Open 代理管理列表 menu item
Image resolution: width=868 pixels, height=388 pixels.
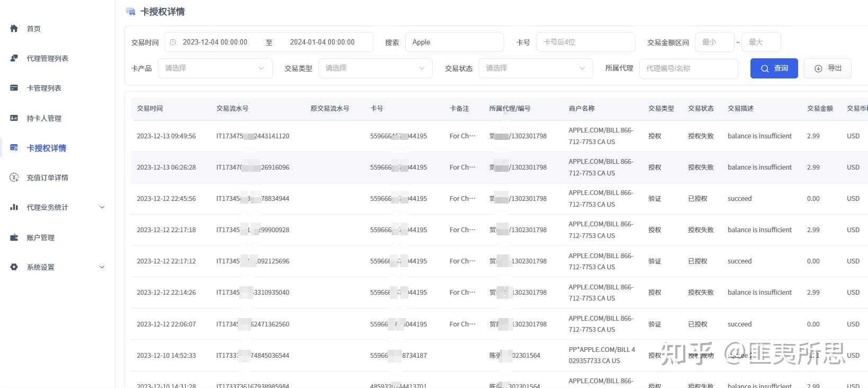click(48, 58)
